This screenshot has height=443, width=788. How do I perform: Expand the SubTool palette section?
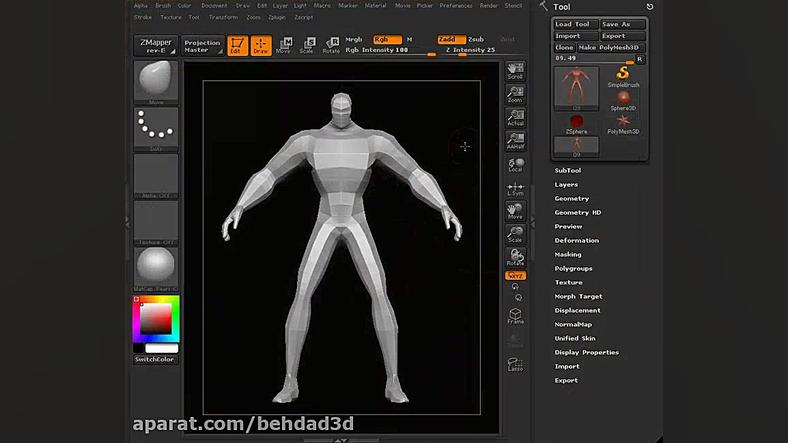coord(568,170)
